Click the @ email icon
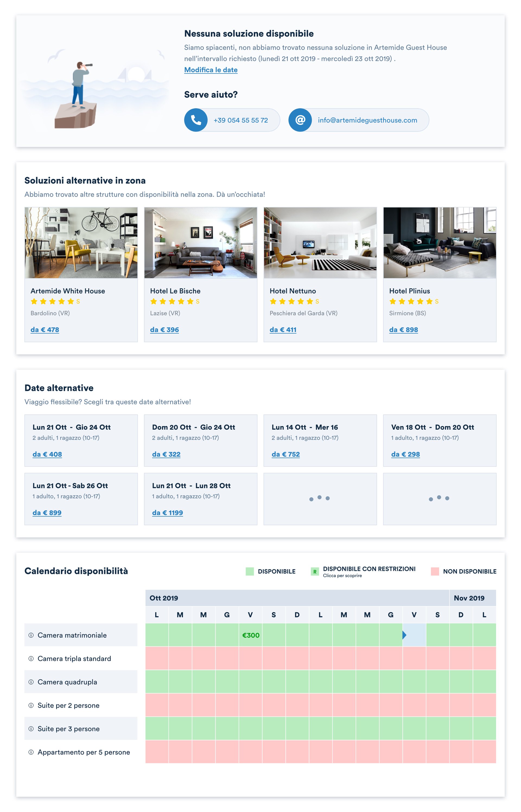This screenshot has width=521, height=812. pyautogui.click(x=300, y=120)
